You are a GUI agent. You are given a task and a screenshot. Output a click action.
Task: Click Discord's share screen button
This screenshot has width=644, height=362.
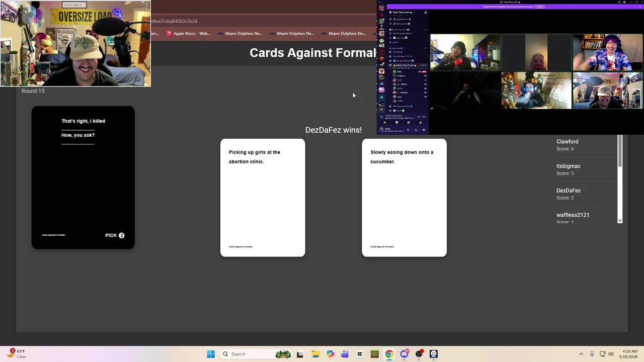[x=397, y=123]
